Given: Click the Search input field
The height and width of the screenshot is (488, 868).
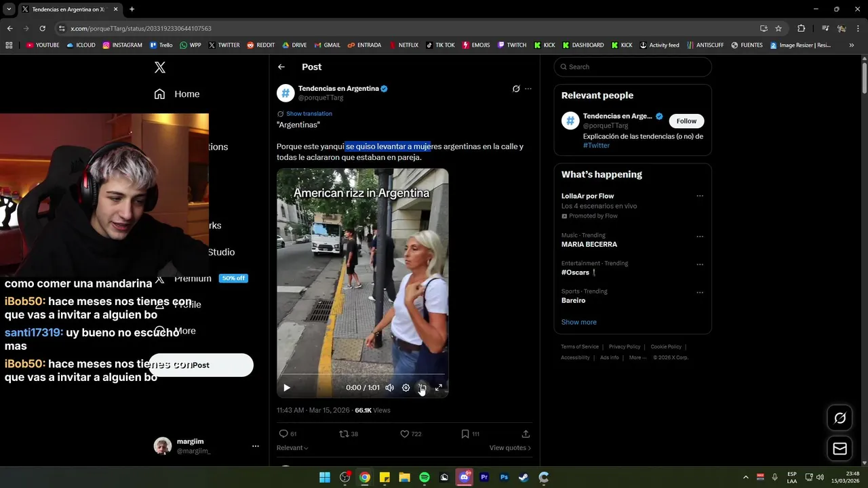Looking at the screenshot, I should tap(633, 66).
